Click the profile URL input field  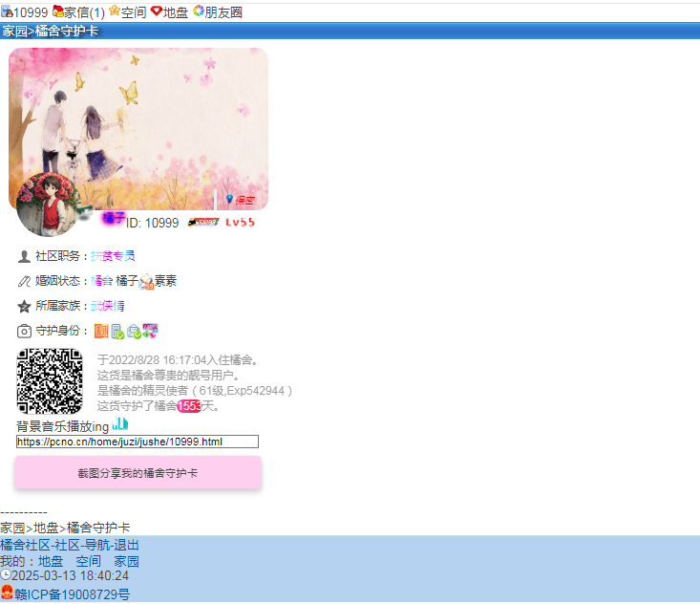pos(138,442)
